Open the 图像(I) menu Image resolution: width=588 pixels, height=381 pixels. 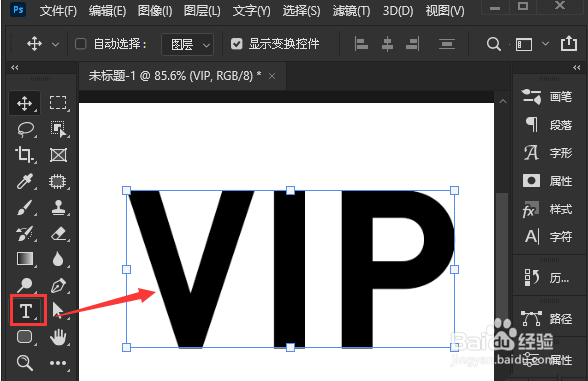point(155,10)
